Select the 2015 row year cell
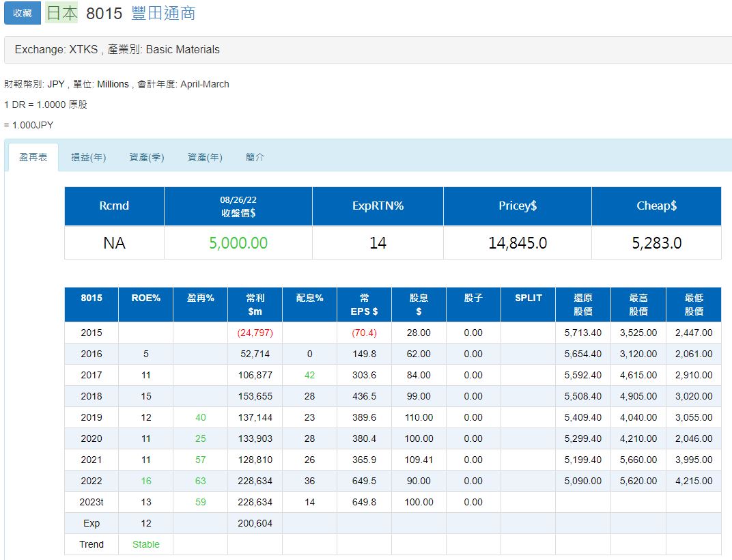 (x=91, y=333)
